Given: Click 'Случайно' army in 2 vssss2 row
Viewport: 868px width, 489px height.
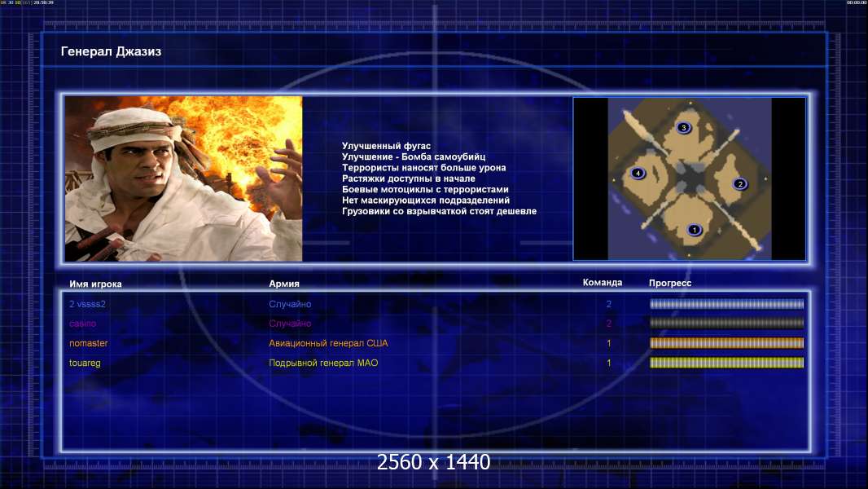Looking at the screenshot, I should pyautogui.click(x=290, y=304).
